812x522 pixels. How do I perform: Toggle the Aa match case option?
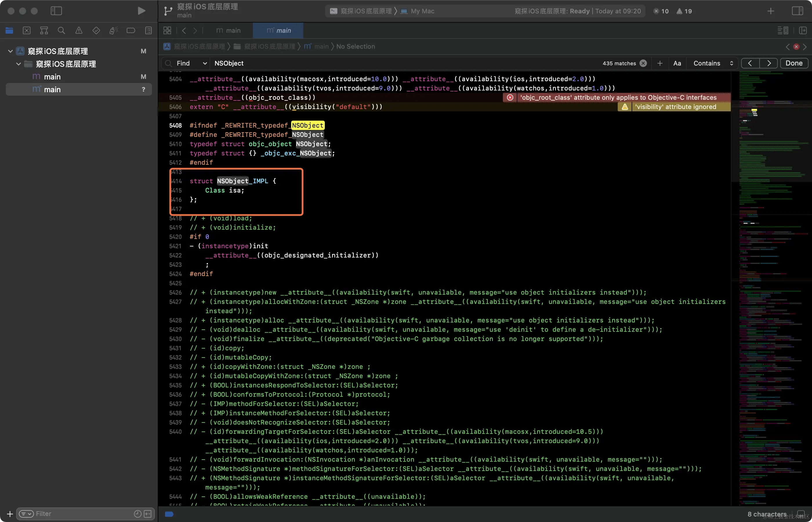tap(677, 64)
